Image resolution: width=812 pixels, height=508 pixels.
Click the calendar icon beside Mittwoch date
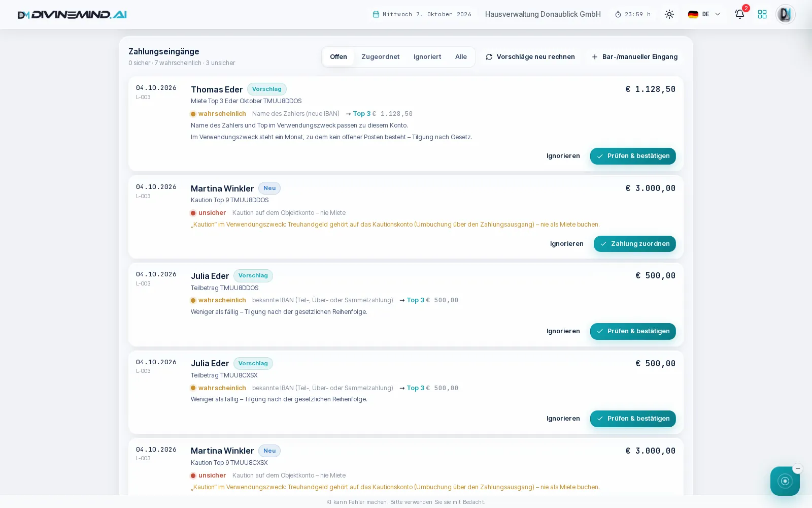coord(376,14)
